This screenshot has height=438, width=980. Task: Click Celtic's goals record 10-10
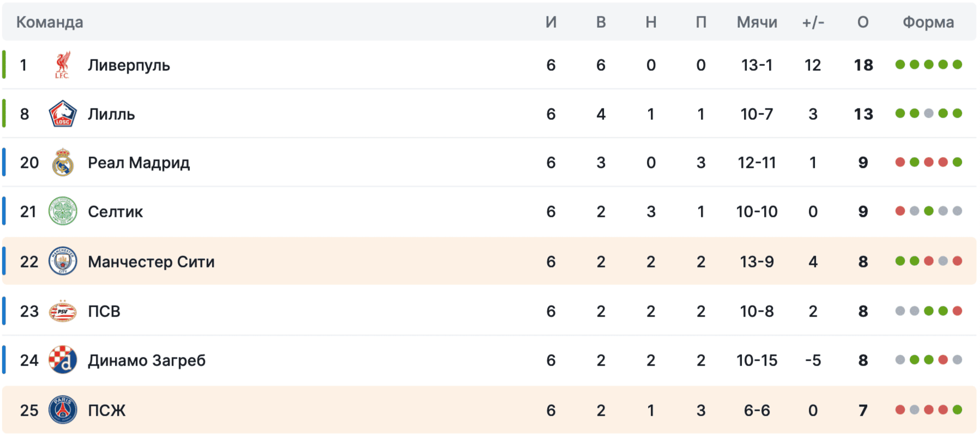757,211
